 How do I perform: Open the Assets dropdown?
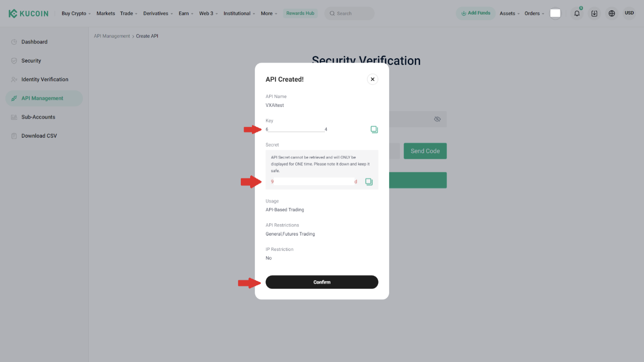coord(509,14)
